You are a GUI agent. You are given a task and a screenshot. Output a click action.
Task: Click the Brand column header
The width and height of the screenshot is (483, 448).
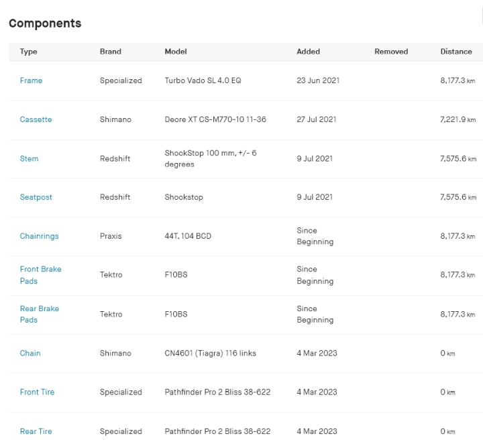[111, 52]
